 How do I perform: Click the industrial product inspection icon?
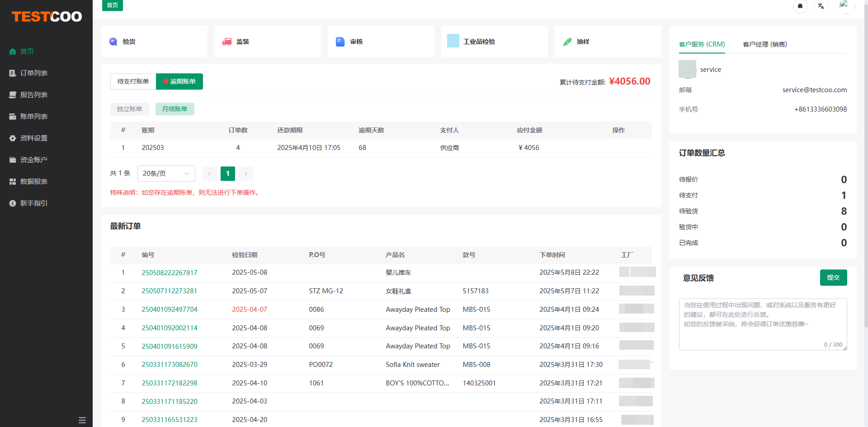coord(453,41)
